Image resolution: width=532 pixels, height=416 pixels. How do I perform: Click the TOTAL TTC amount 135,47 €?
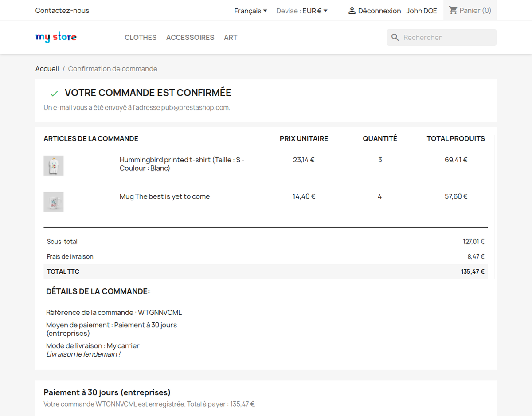(x=473, y=271)
